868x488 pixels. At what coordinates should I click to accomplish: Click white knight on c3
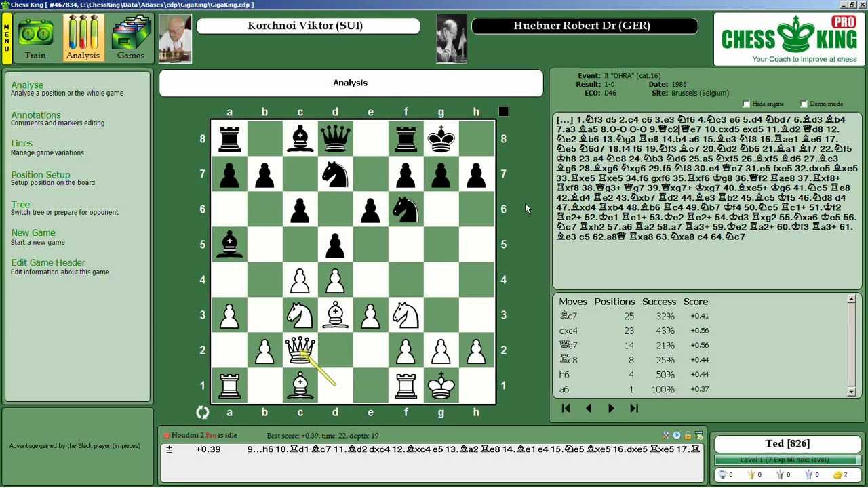click(x=300, y=314)
